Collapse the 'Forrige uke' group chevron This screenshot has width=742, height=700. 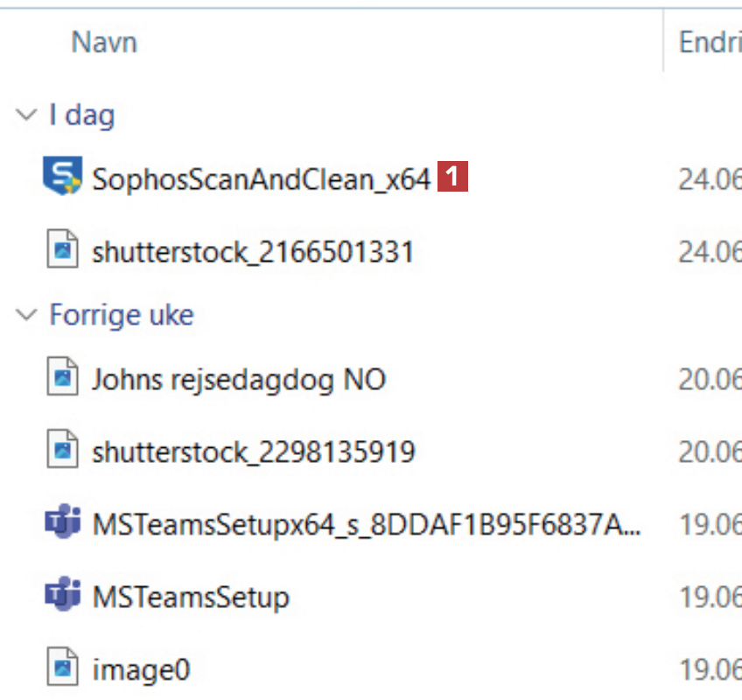[27, 315]
